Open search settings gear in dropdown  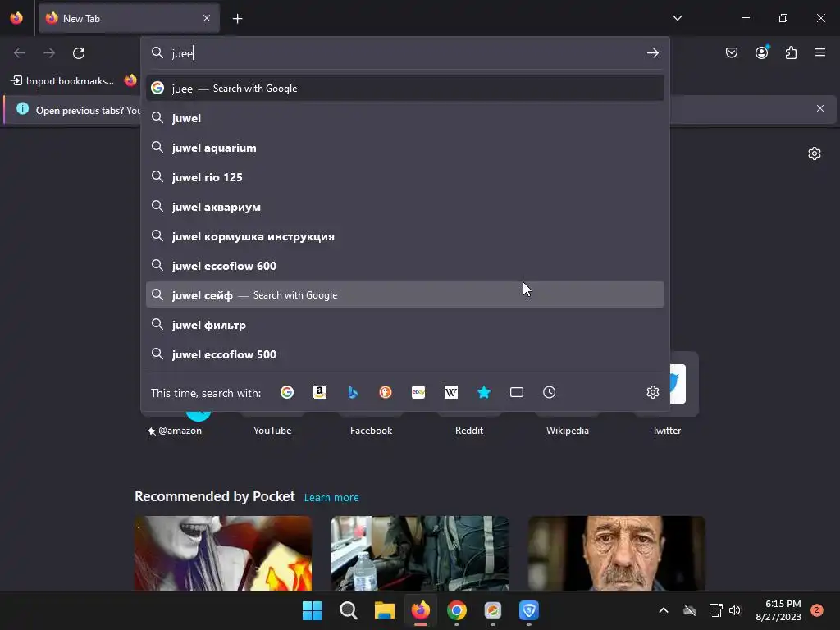[652, 392]
